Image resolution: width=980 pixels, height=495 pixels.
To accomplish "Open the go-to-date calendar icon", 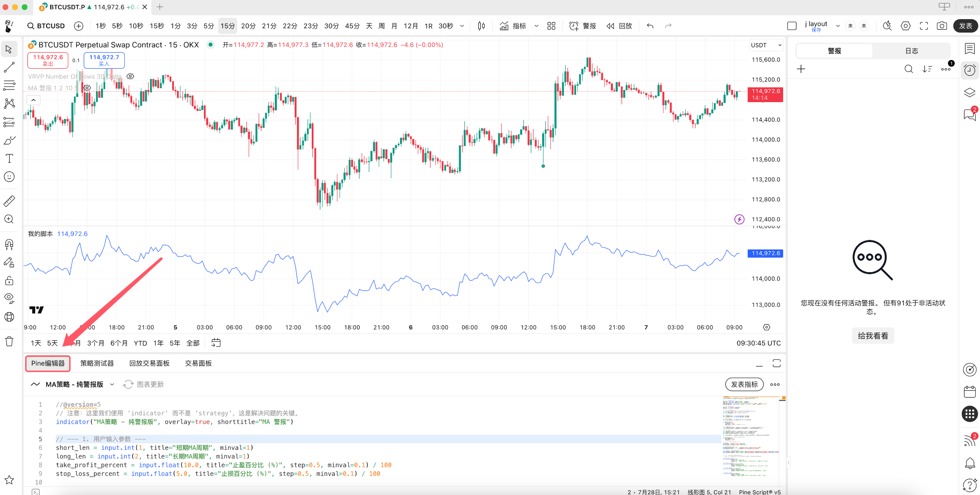I will [216, 343].
